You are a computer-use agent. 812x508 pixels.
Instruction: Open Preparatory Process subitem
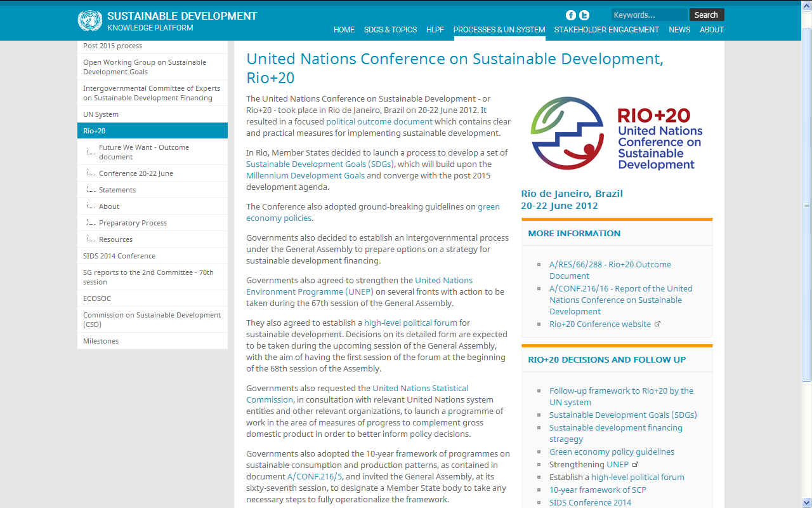click(152, 223)
